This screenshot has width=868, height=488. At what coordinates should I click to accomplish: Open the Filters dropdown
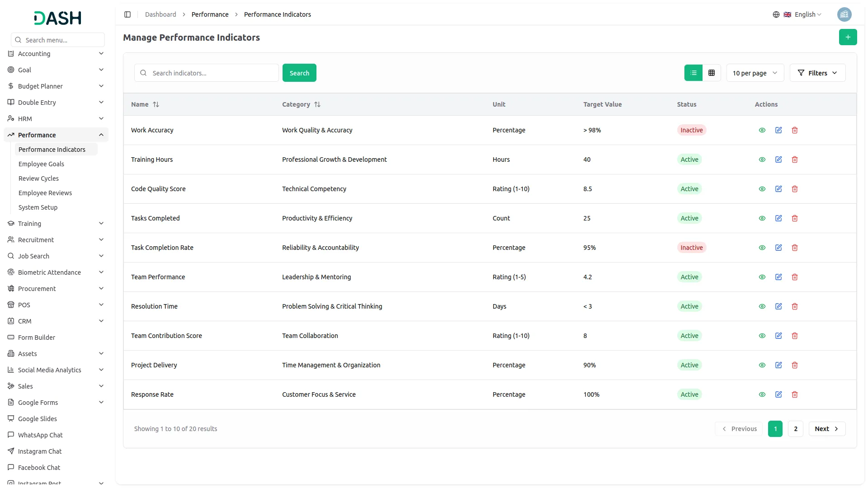pyautogui.click(x=817, y=73)
